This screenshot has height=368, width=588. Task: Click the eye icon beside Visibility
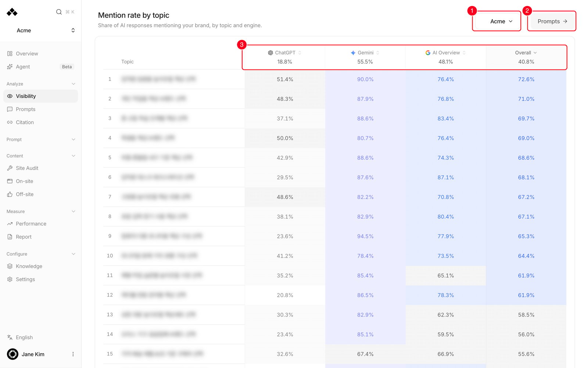click(x=10, y=96)
